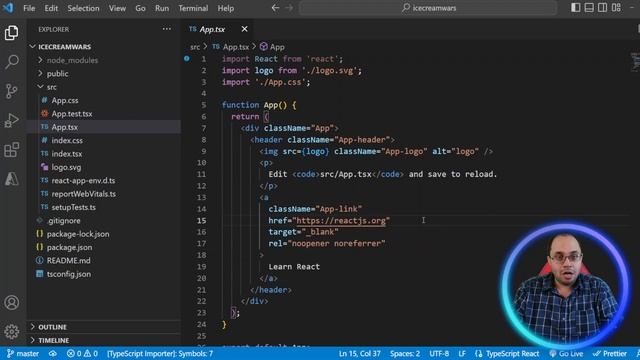640x360 pixels.
Task: Open the Go menu
Action: point(140,8)
